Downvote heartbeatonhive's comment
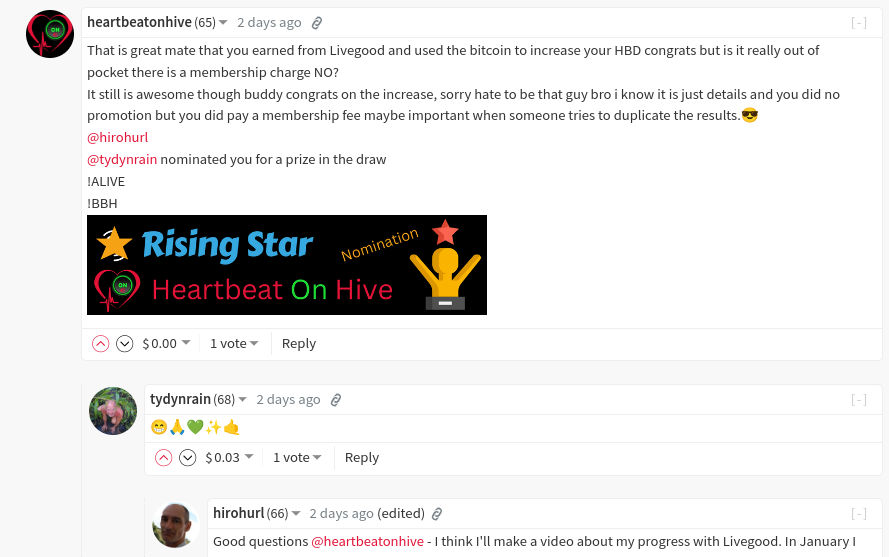Screen dimensions: 889x557 125,344
